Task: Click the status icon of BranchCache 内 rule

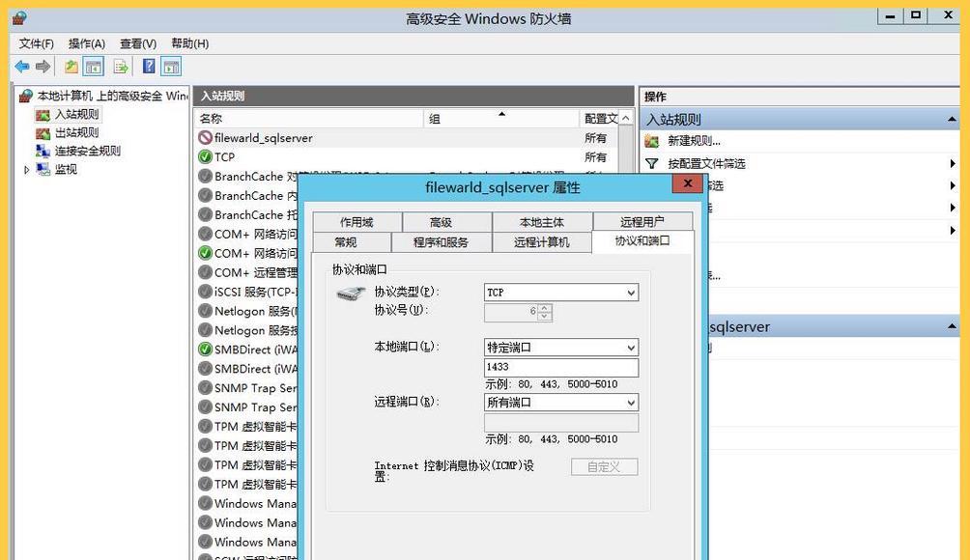Action: [206, 195]
